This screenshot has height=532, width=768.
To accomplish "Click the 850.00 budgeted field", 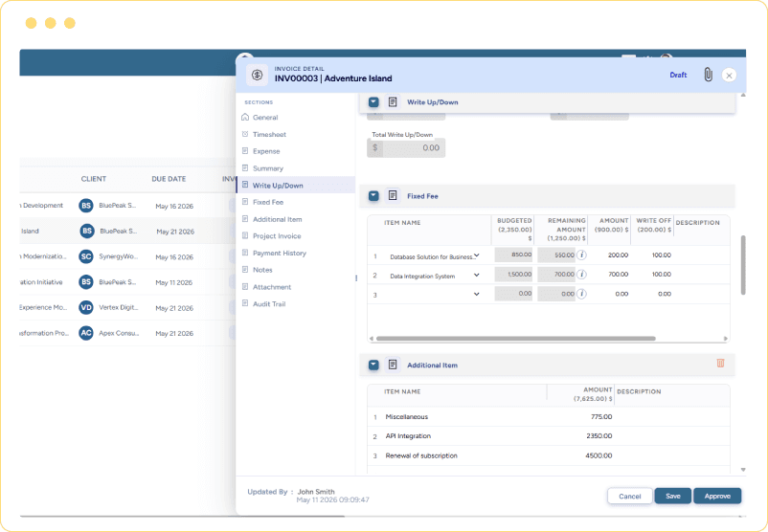I will coord(513,255).
